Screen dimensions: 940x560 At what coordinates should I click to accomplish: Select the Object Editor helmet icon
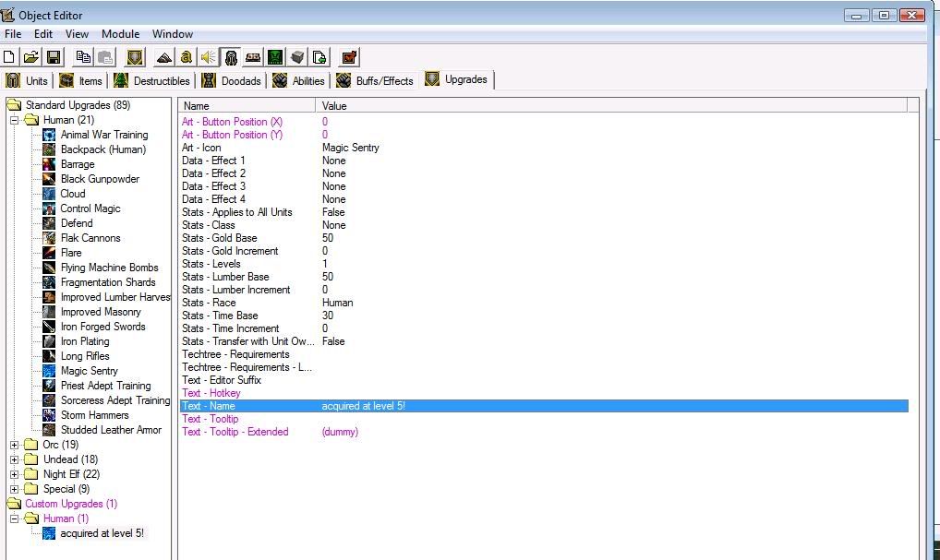pyautogui.click(x=231, y=57)
